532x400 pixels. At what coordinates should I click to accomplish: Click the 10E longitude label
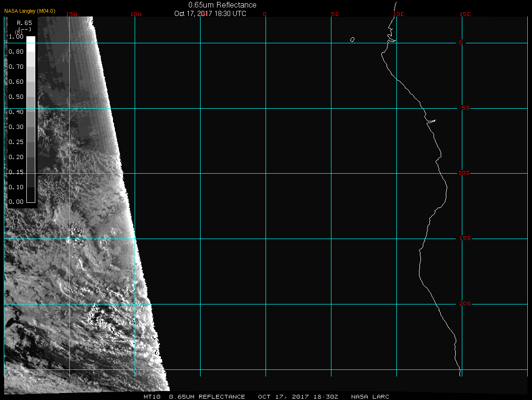coord(398,14)
